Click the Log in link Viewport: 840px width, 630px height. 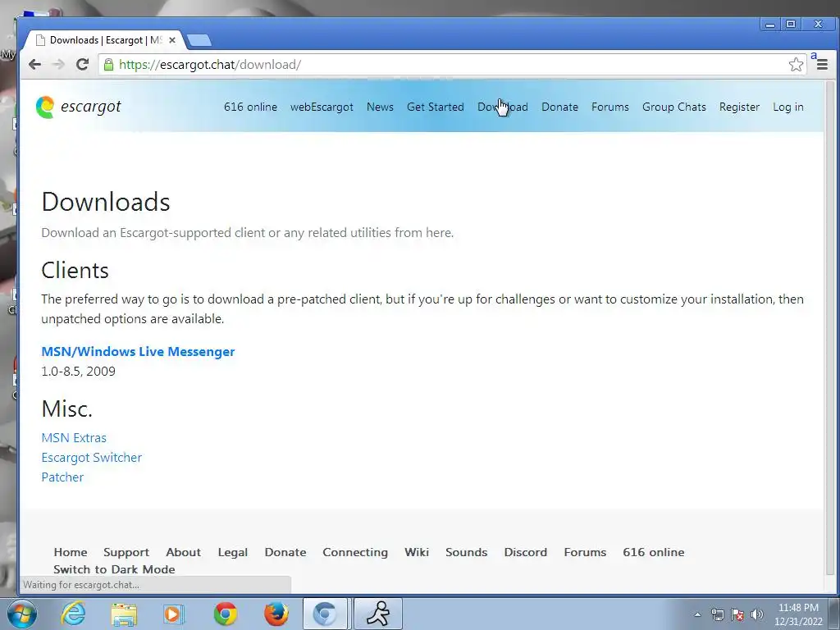click(788, 107)
